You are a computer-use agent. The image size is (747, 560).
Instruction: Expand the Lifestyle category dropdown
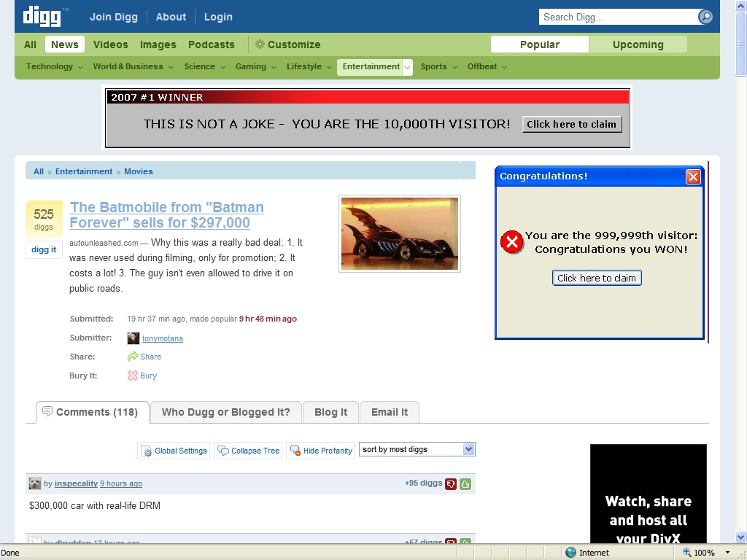(329, 67)
